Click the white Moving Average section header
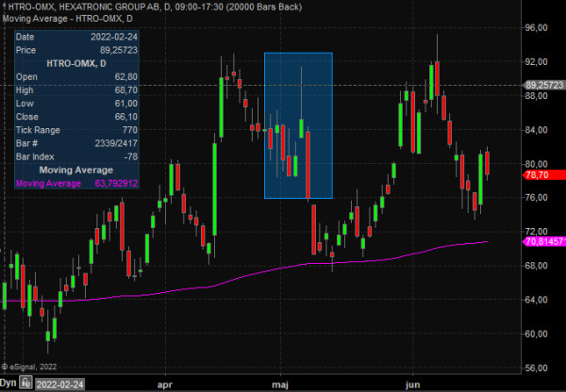 tap(76, 171)
